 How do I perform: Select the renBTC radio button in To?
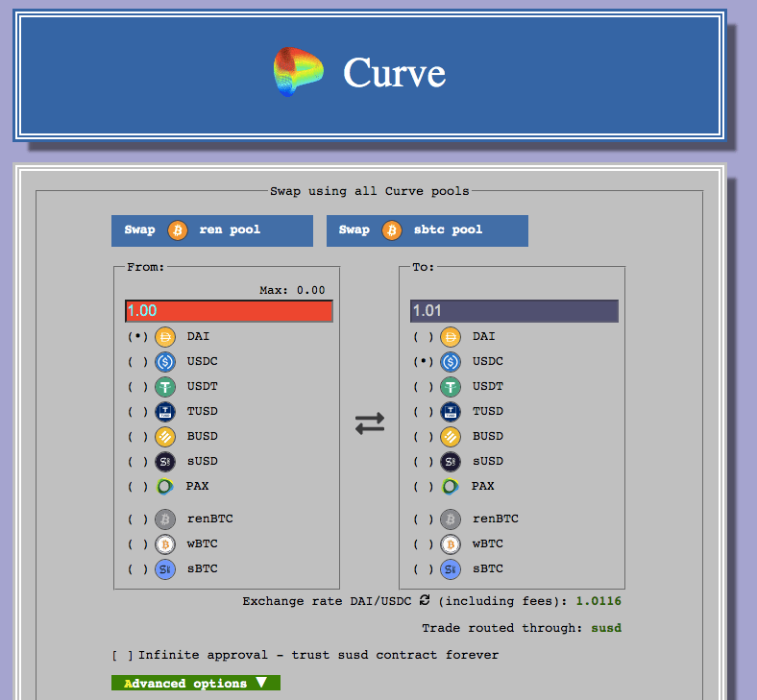pyautogui.click(x=424, y=519)
